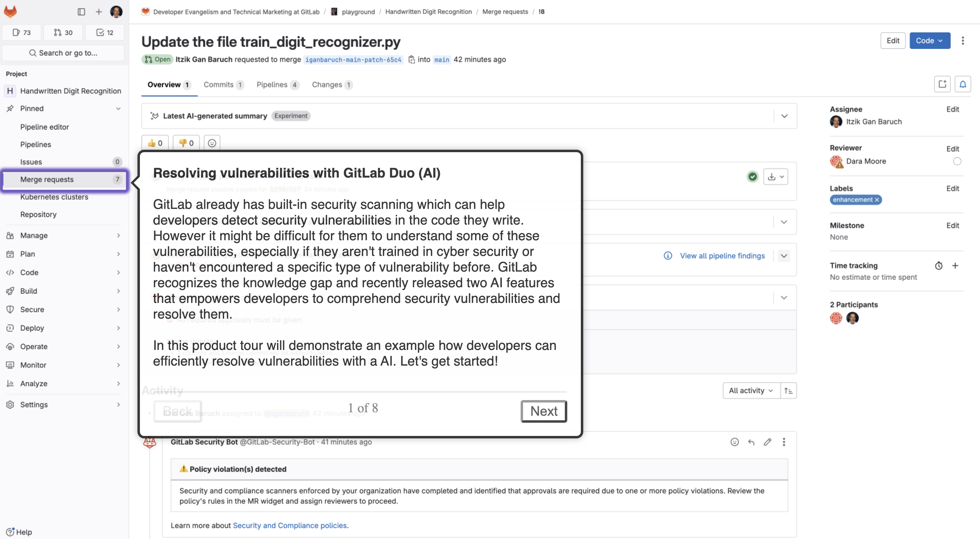Click the GitLab fox logo icon
The height and width of the screenshot is (539, 980).
coord(10,11)
